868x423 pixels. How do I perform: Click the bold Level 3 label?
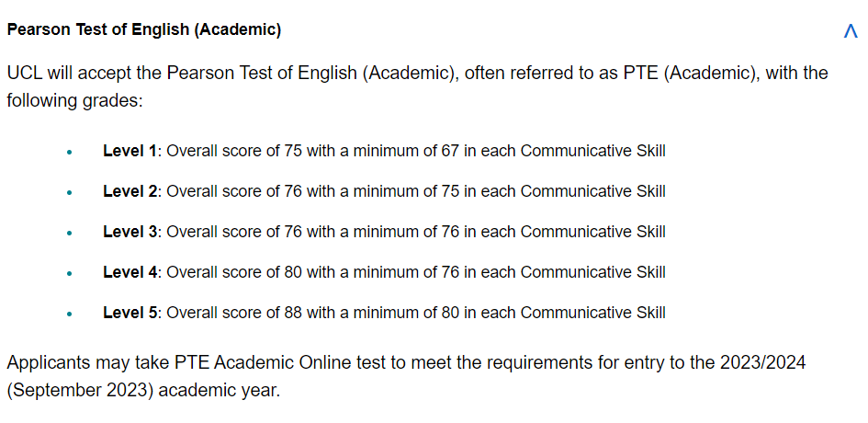point(130,232)
